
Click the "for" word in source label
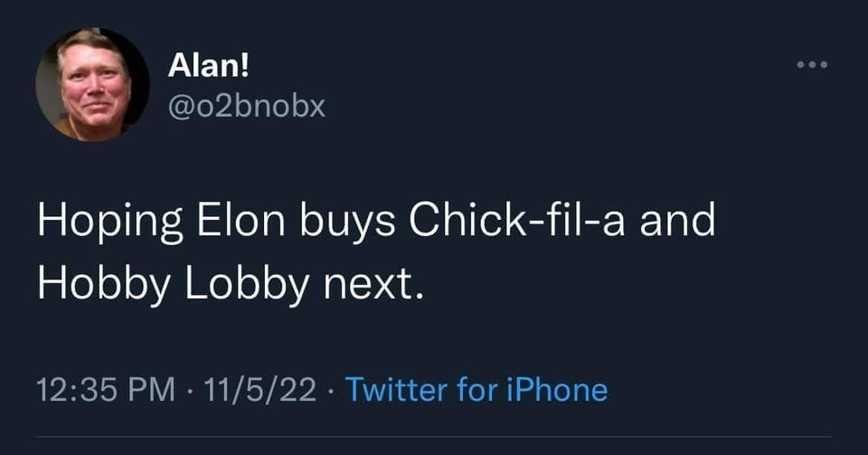[476, 390]
